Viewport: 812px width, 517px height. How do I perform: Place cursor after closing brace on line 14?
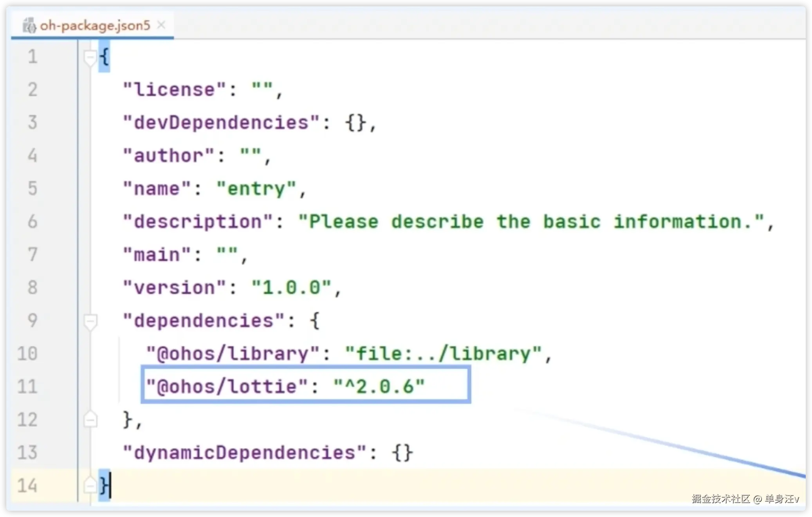pyautogui.click(x=111, y=486)
